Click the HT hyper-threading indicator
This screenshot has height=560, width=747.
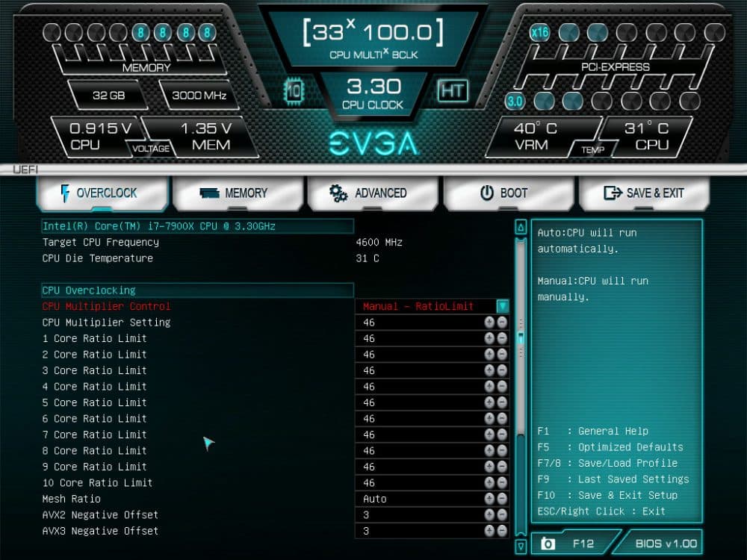(453, 90)
